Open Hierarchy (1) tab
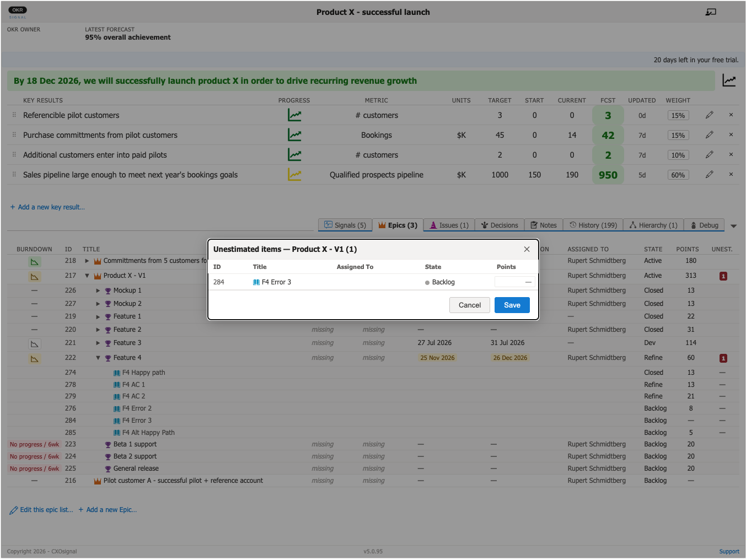This screenshot has height=560, width=746. click(x=653, y=225)
